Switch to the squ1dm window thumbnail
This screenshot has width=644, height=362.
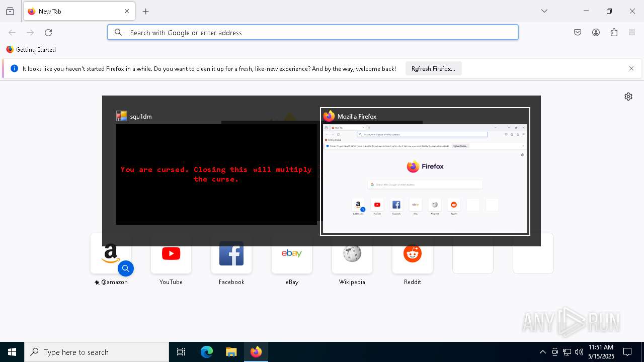(x=216, y=174)
